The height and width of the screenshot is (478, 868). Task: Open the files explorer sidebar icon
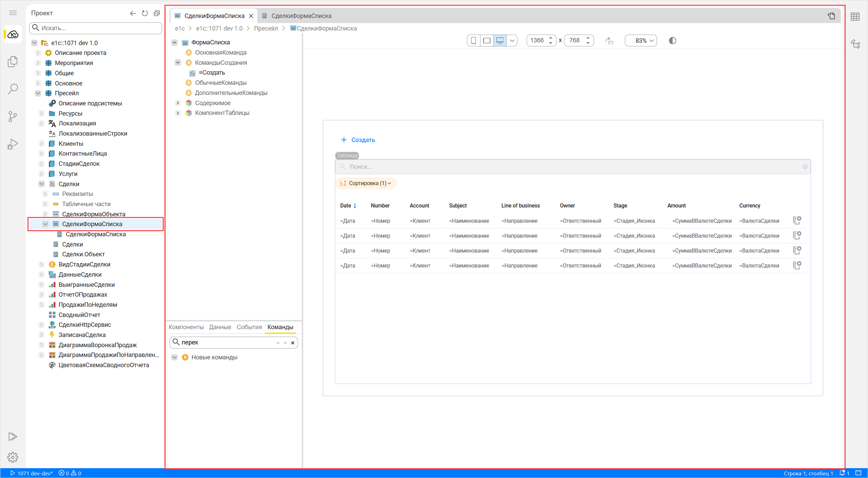point(13,62)
